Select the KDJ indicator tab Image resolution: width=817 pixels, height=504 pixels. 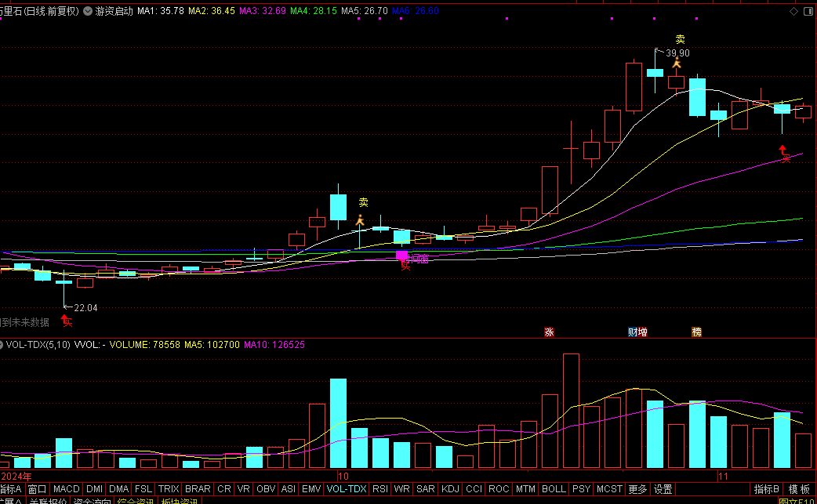coord(450,489)
